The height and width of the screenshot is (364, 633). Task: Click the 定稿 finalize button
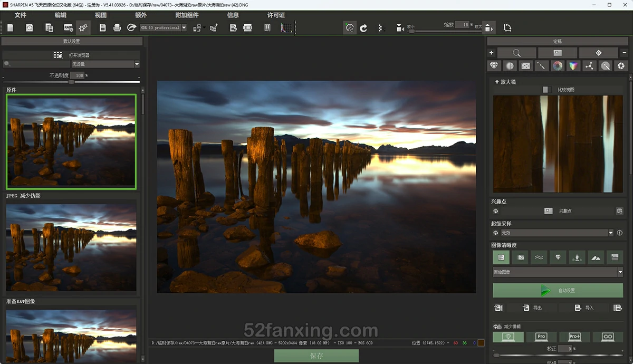coord(558,41)
